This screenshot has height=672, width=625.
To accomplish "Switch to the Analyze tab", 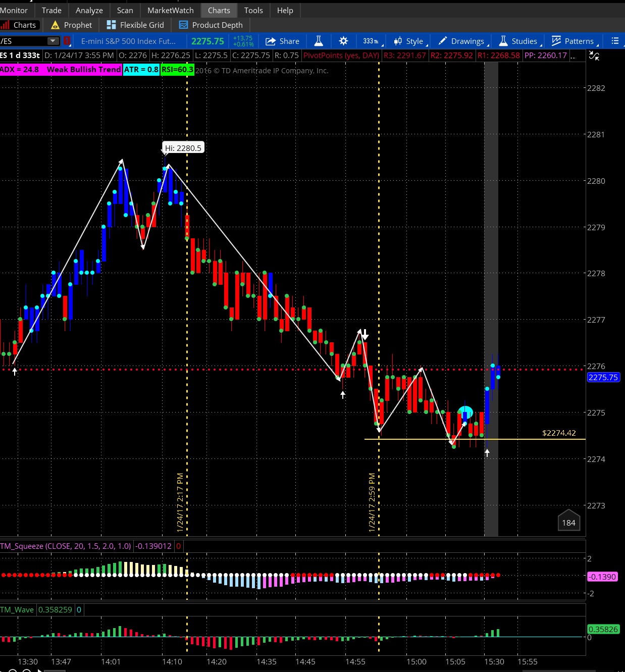I will coord(89,10).
